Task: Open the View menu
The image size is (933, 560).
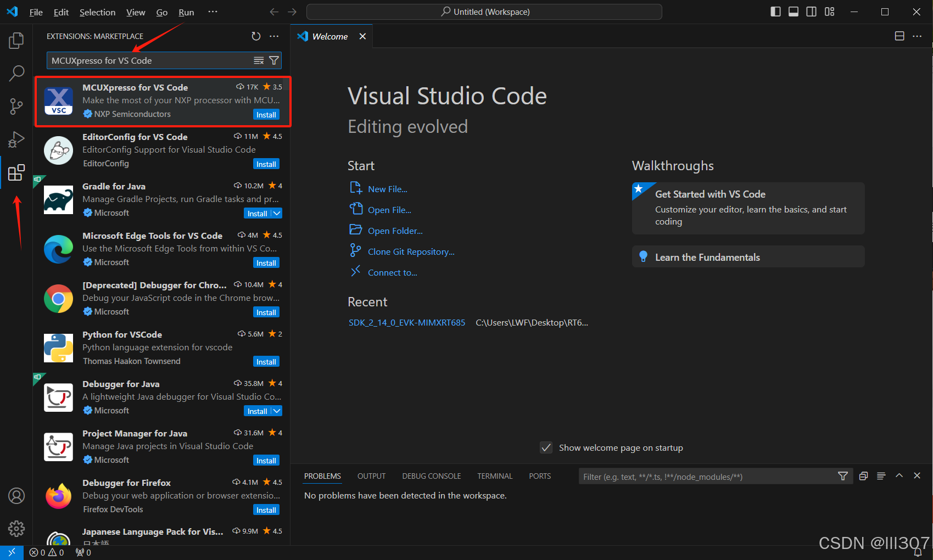Action: point(136,12)
